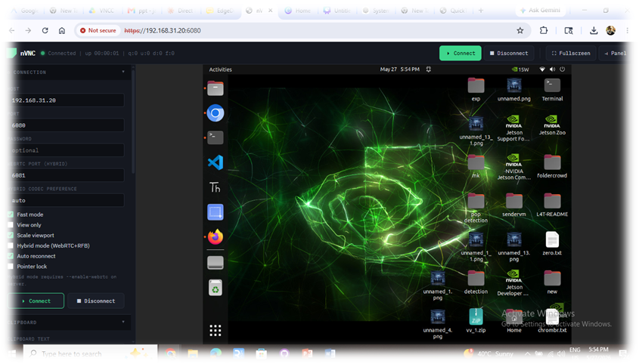
Task: Select the 'exp' folder on the desktop
Action: 476,90
